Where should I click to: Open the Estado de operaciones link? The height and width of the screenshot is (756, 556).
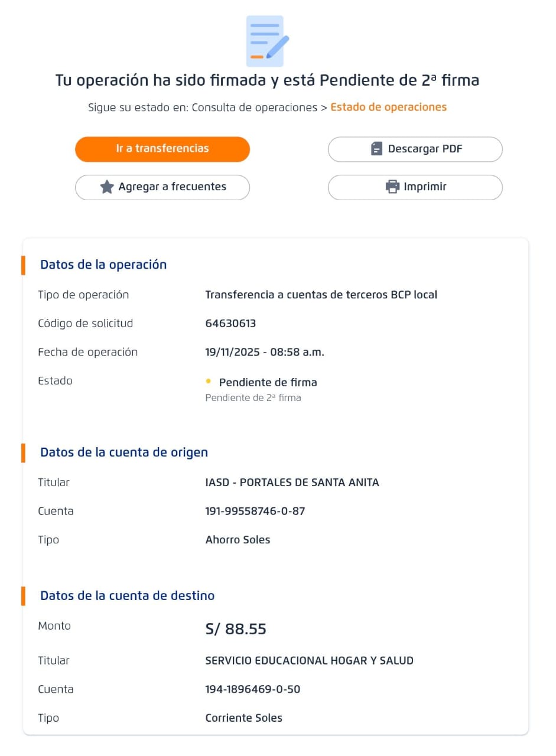tap(388, 107)
